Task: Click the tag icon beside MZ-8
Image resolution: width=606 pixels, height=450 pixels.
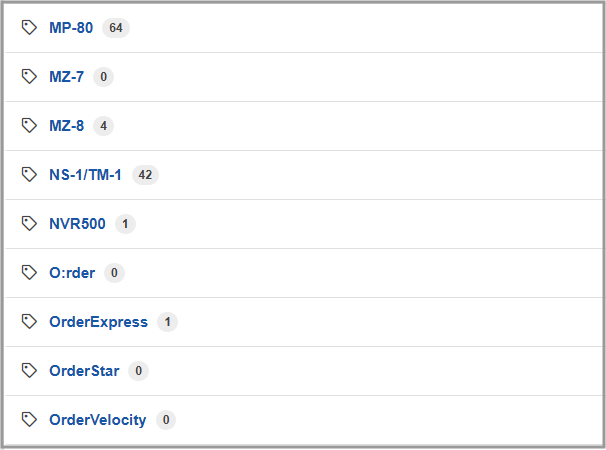Action: 30,126
